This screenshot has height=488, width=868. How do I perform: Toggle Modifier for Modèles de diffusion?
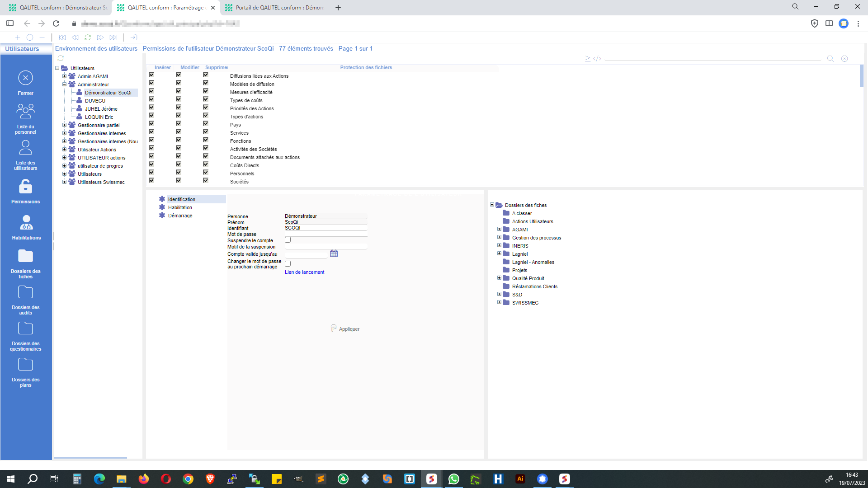179,83
